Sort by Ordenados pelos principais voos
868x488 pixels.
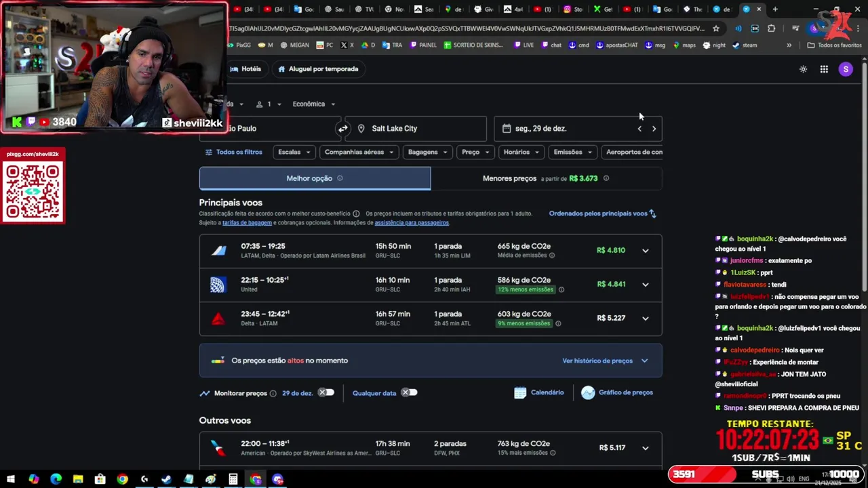click(603, 213)
